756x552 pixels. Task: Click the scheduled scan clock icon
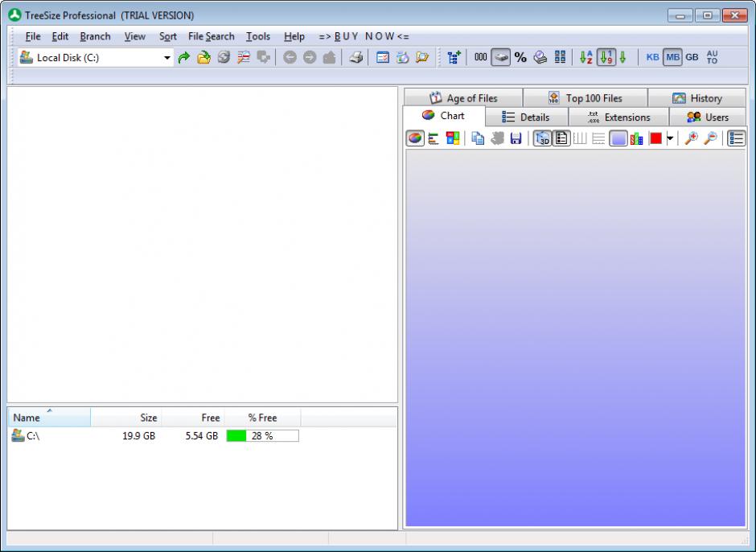pos(403,58)
